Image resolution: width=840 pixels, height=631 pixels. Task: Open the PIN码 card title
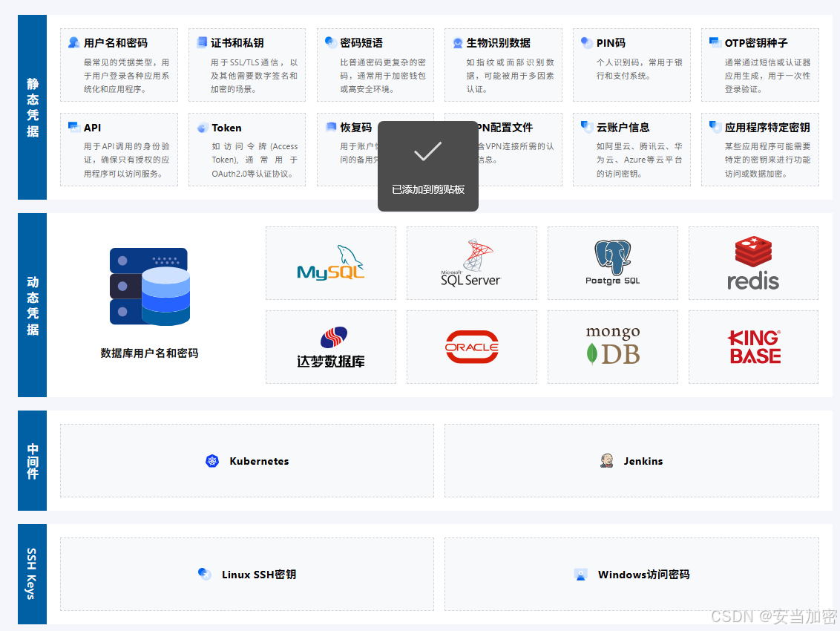pos(611,43)
